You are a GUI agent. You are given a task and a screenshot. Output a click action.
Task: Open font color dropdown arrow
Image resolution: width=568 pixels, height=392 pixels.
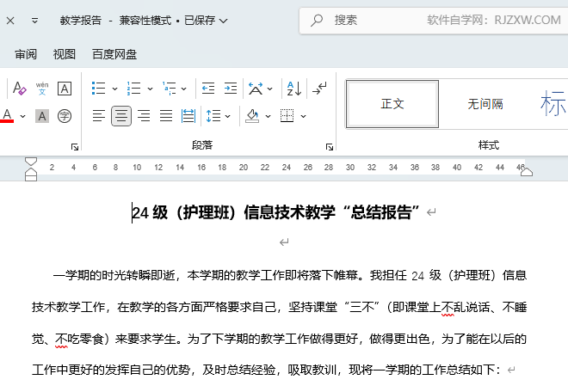pos(23,116)
